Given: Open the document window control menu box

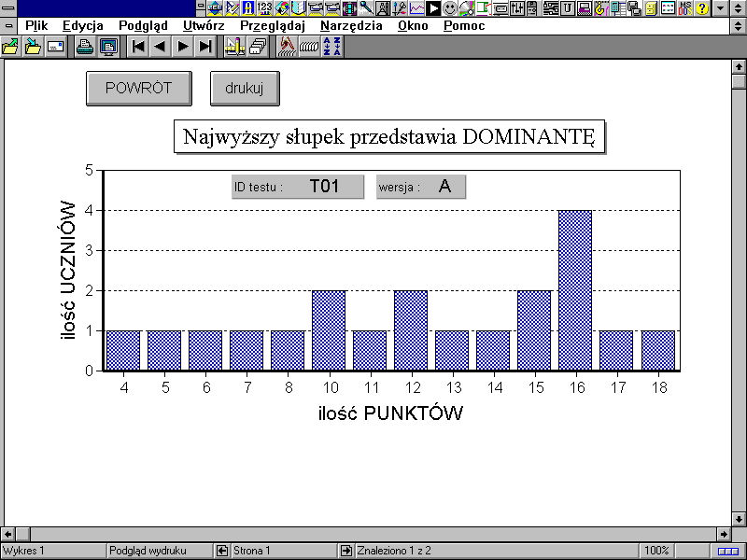Looking at the screenshot, I should pyautogui.click(x=8, y=26).
